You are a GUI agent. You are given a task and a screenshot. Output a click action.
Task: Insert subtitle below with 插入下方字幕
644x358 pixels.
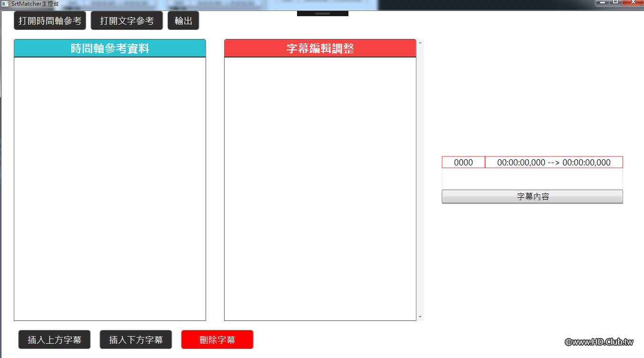tap(136, 340)
